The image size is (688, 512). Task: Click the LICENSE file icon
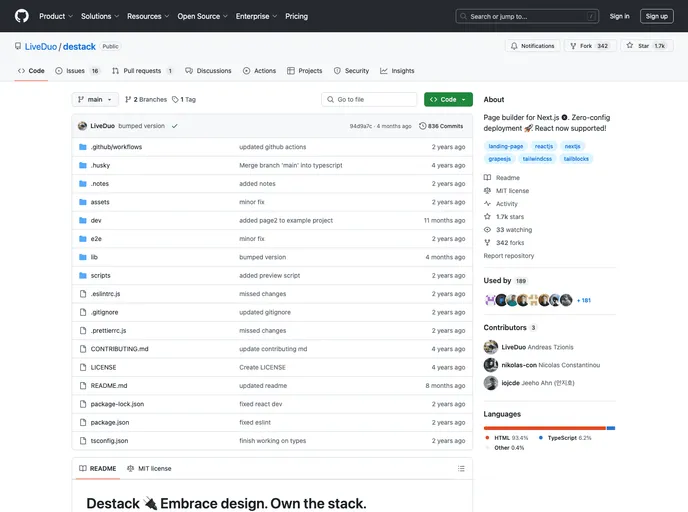(82, 367)
